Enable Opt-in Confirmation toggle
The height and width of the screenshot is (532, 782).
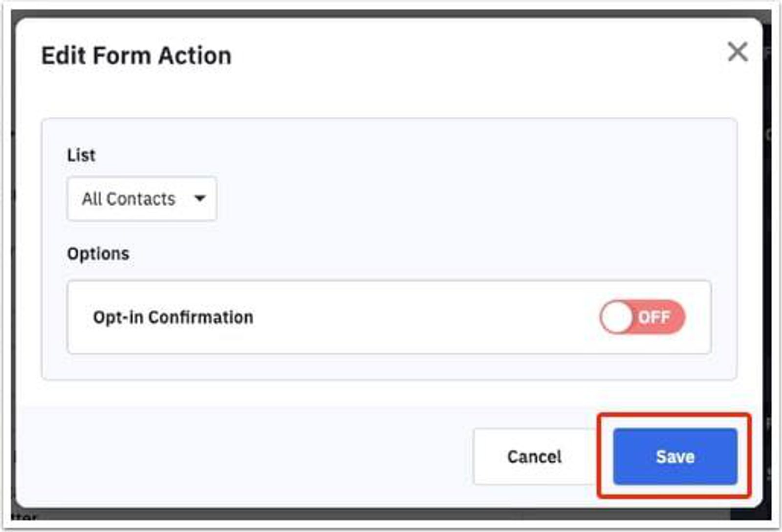(x=642, y=317)
